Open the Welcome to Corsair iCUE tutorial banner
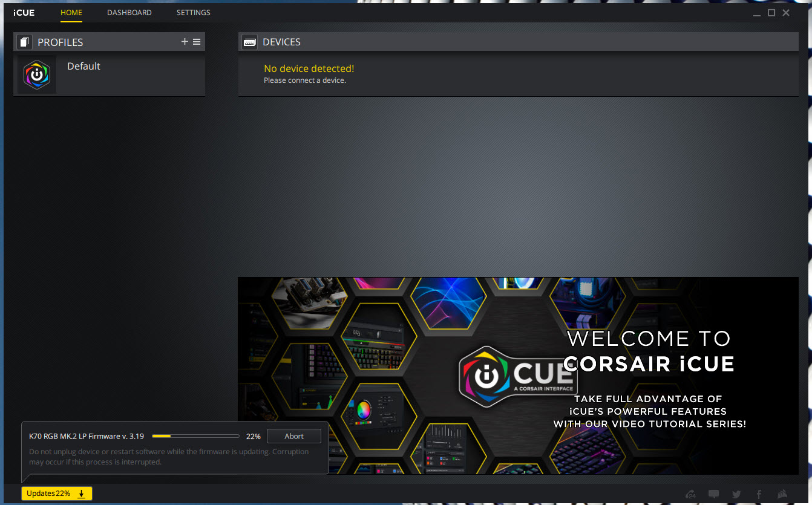The width and height of the screenshot is (812, 505). [x=518, y=376]
